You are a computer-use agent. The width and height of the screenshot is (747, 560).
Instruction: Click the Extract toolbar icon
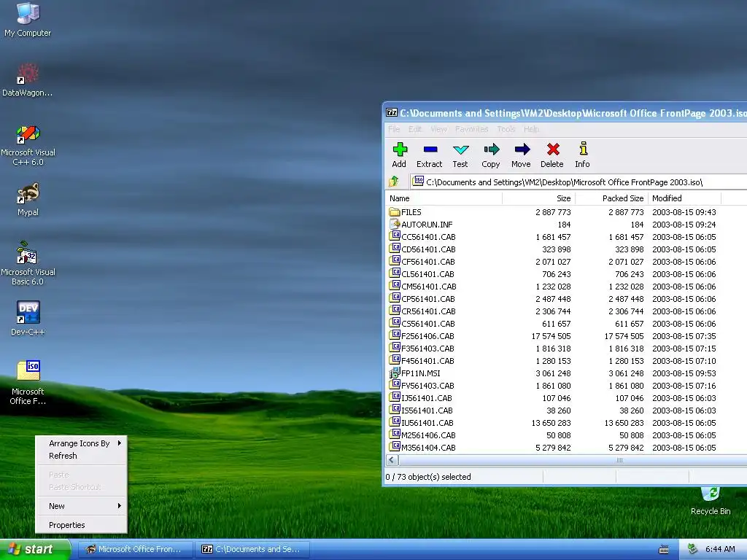(430, 149)
